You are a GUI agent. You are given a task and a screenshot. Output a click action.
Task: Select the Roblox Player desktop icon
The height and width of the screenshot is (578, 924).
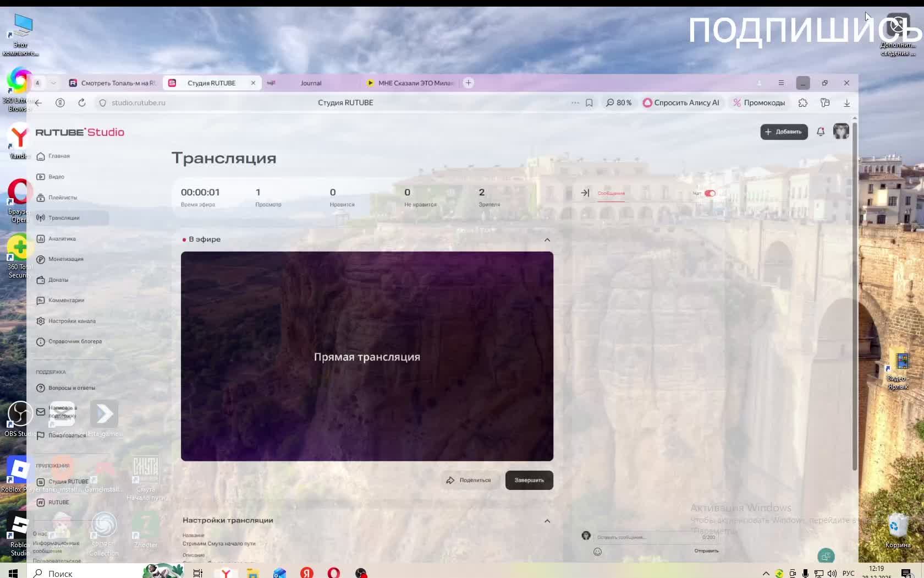(20, 475)
